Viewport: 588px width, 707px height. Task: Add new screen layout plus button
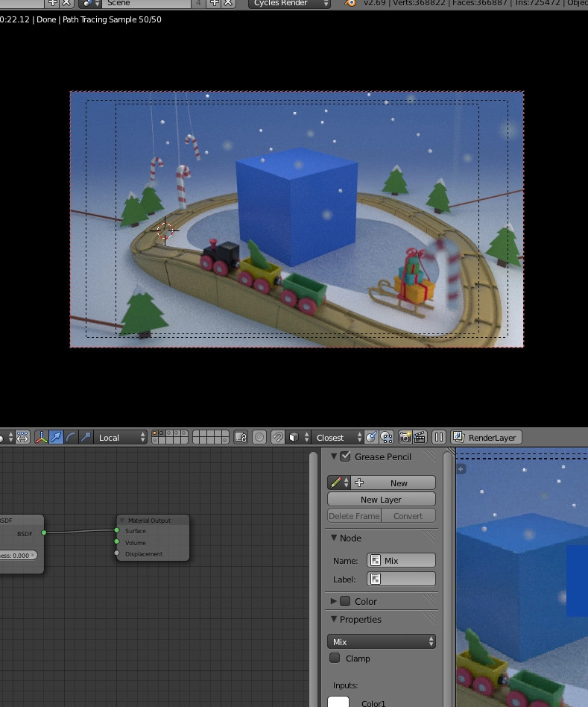pos(53,3)
